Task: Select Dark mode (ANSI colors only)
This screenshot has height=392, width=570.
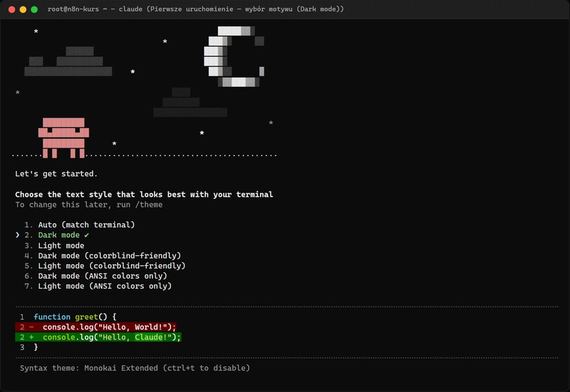Action: tap(95, 276)
